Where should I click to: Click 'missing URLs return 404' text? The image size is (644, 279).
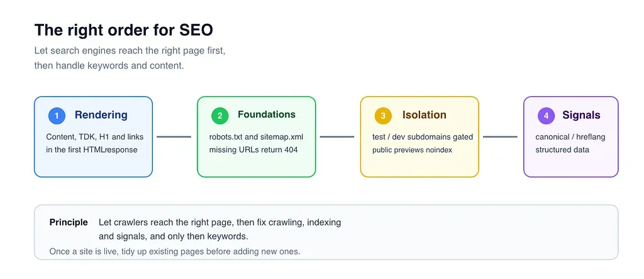253,150
